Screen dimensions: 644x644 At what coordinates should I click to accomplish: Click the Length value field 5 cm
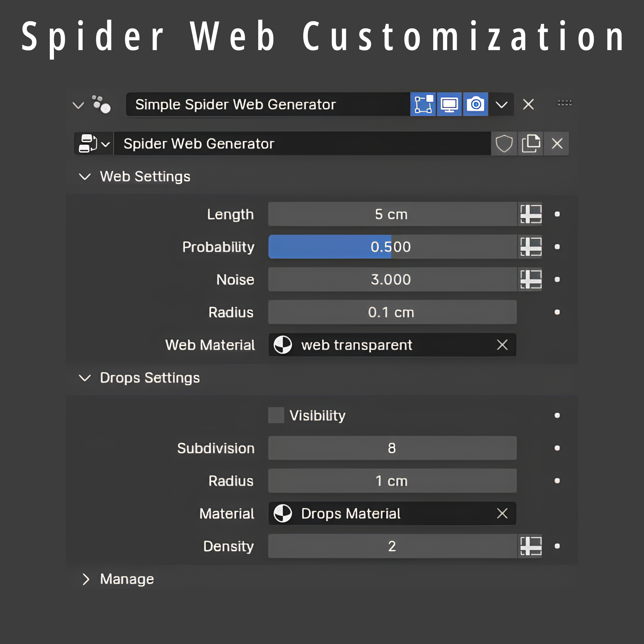(x=392, y=214)
